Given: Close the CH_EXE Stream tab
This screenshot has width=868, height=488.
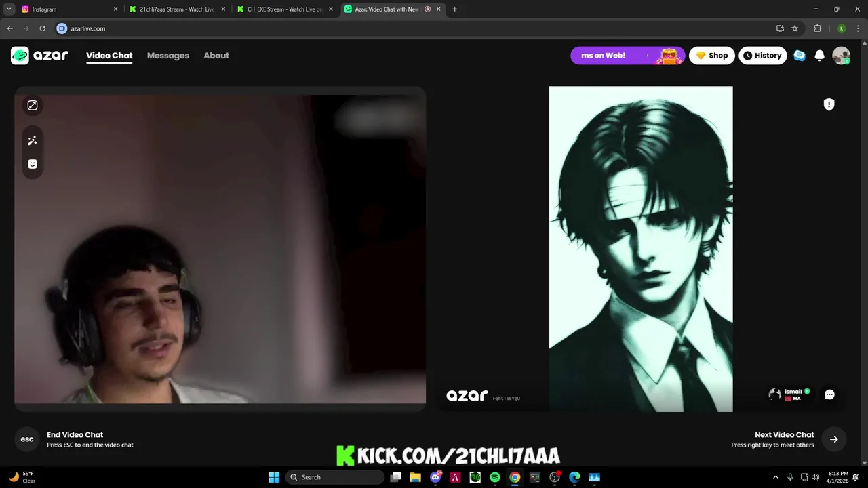Looking at the screenshot, I should point(331,9).
